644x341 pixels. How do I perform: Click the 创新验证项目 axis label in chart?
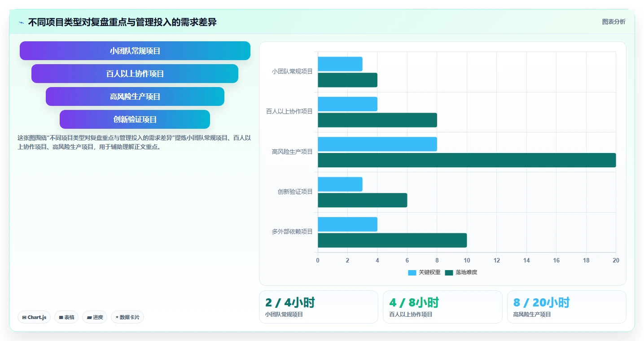tap(295, 192)
